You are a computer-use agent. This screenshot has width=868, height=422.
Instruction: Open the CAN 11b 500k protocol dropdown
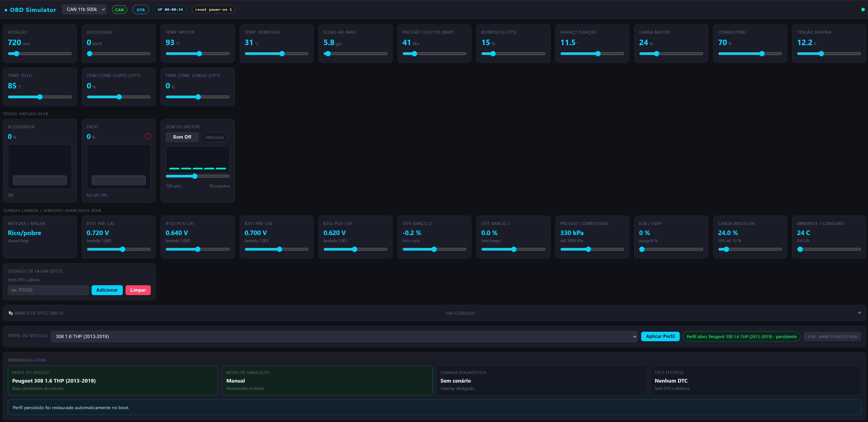tap(84, 9)
